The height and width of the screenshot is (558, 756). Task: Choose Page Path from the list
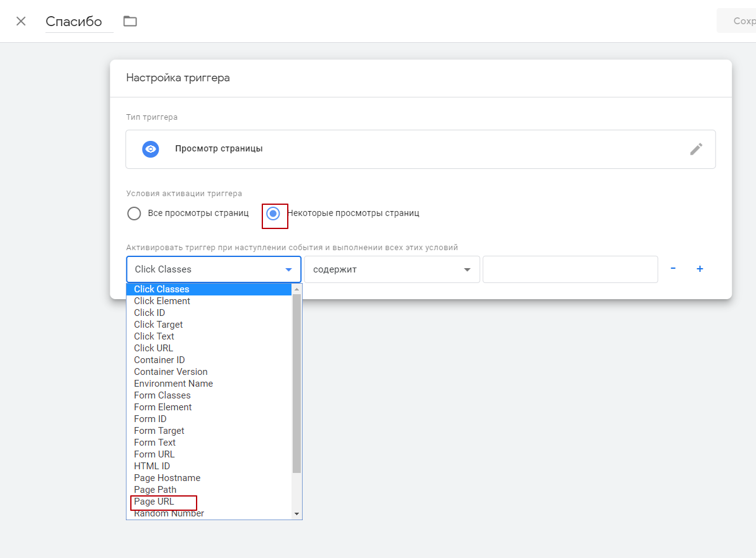[x=155, y=490]
